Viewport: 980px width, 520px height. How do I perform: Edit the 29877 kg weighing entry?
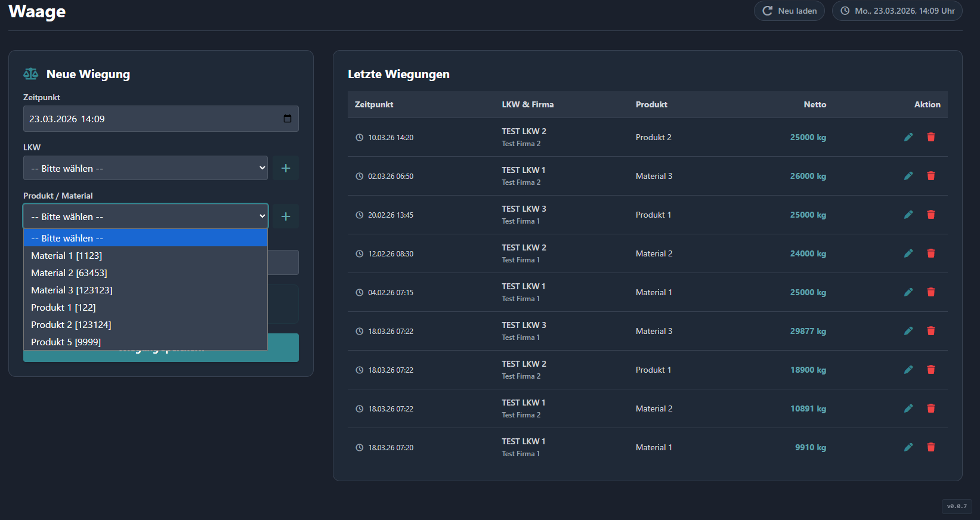[x=908, y=331]
